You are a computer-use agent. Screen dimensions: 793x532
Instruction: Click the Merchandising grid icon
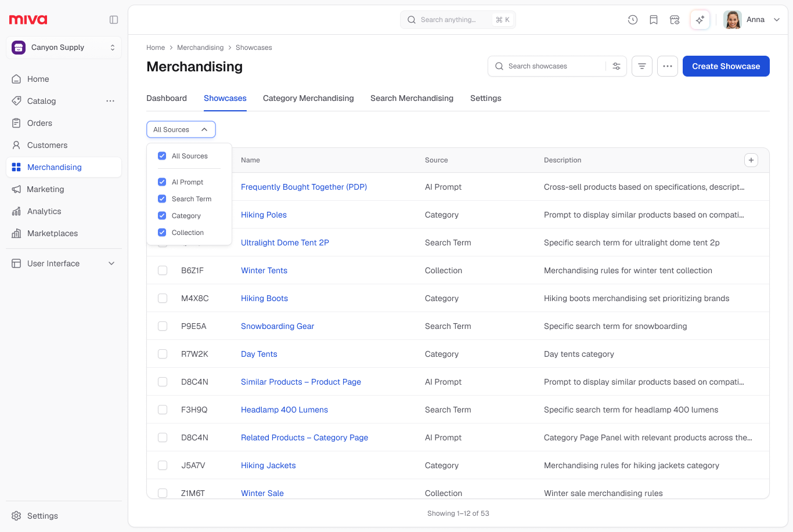[x=16, y=167]
